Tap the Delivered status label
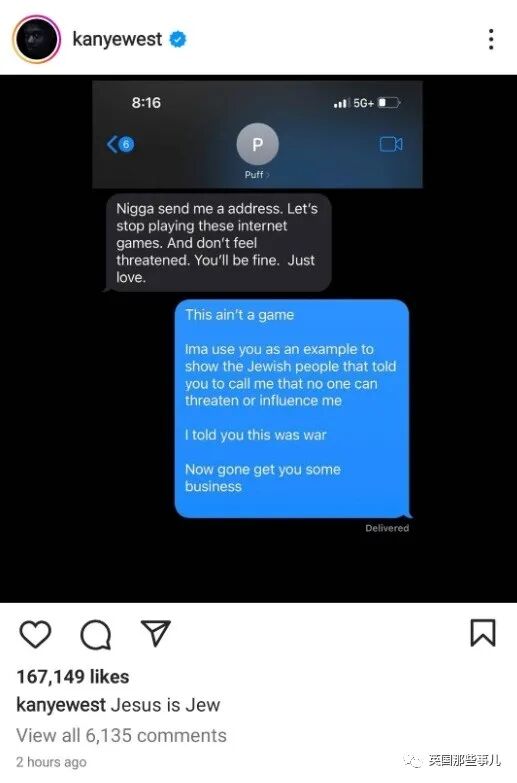The height and width of the screenshot is (783, 517). 387,528
